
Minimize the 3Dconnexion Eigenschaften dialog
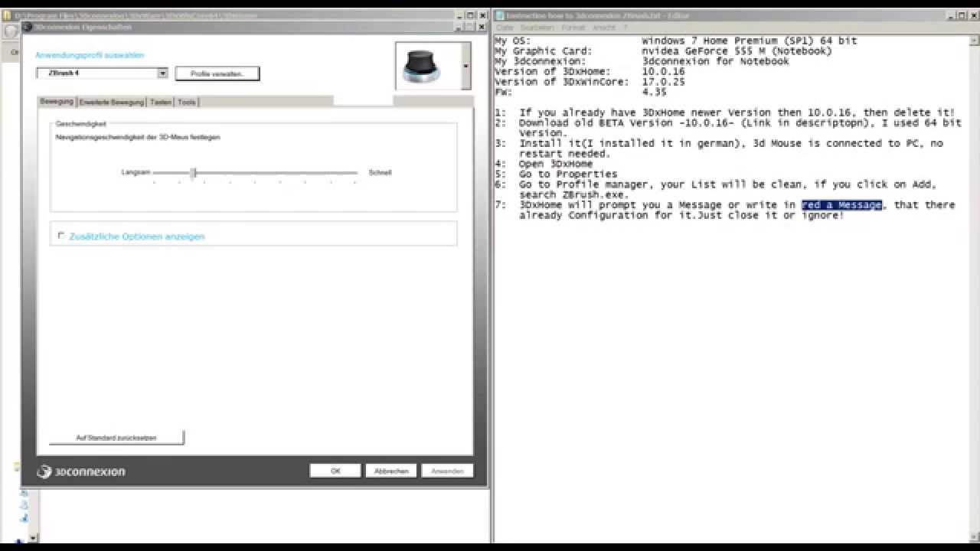pos(459,27)
